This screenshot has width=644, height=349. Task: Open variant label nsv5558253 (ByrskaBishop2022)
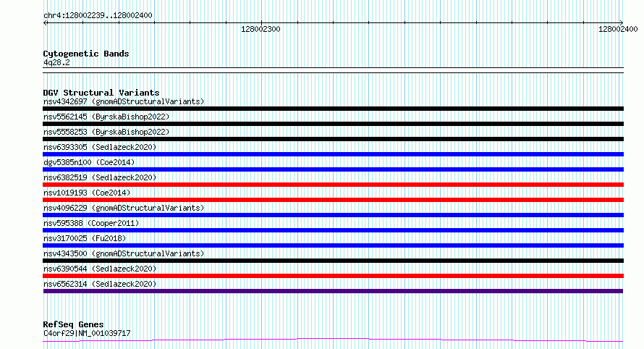[x=106, y=132]
